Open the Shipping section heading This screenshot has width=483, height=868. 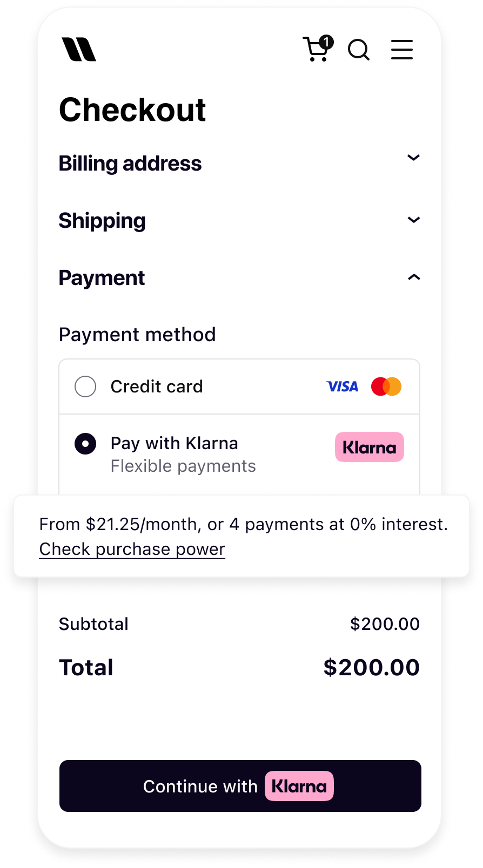pyautogui.click(x=102, y=221)
